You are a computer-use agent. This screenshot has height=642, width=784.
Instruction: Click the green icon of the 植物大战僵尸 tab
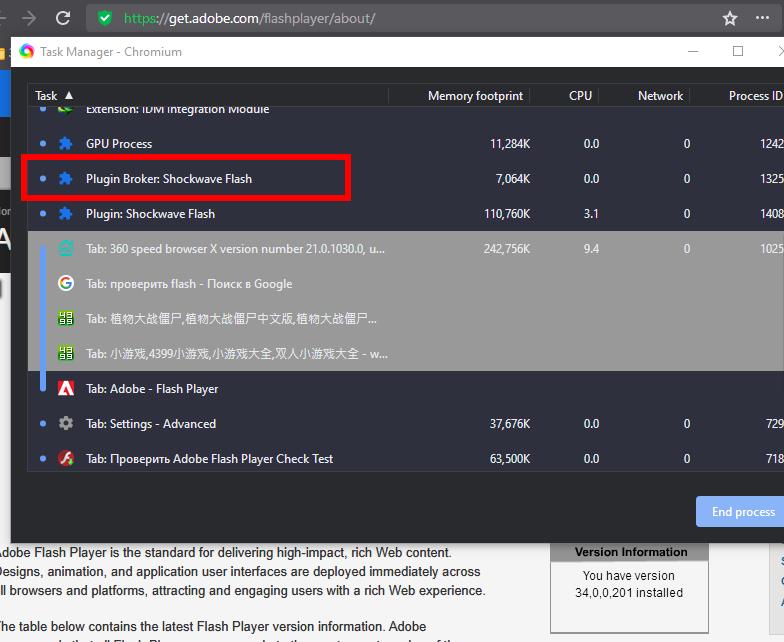66,318
